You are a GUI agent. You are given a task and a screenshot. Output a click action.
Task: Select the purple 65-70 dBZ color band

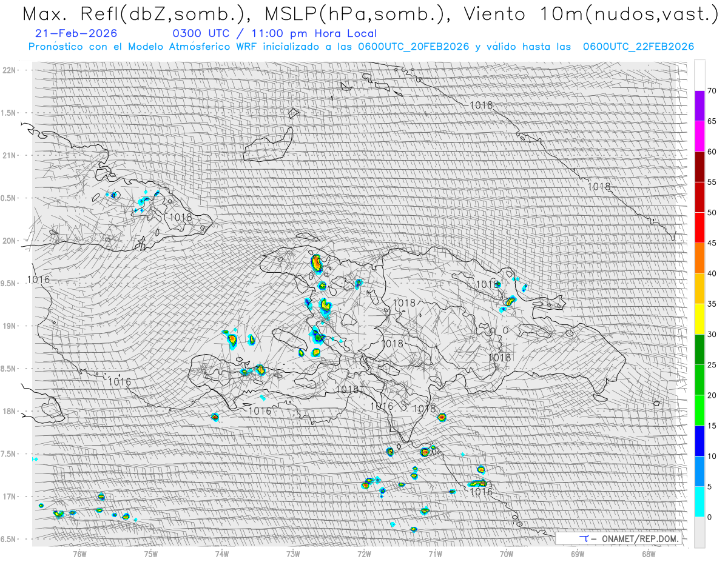pos(699,106)
